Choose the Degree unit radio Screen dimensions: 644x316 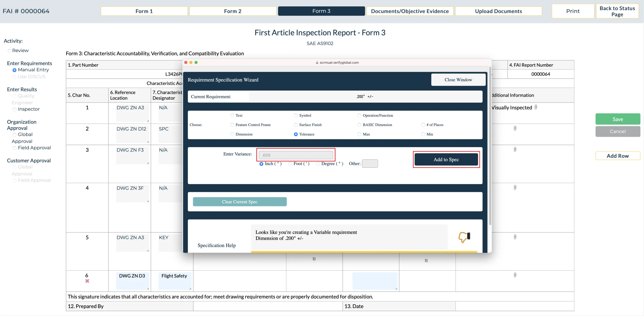coord(318,164)
